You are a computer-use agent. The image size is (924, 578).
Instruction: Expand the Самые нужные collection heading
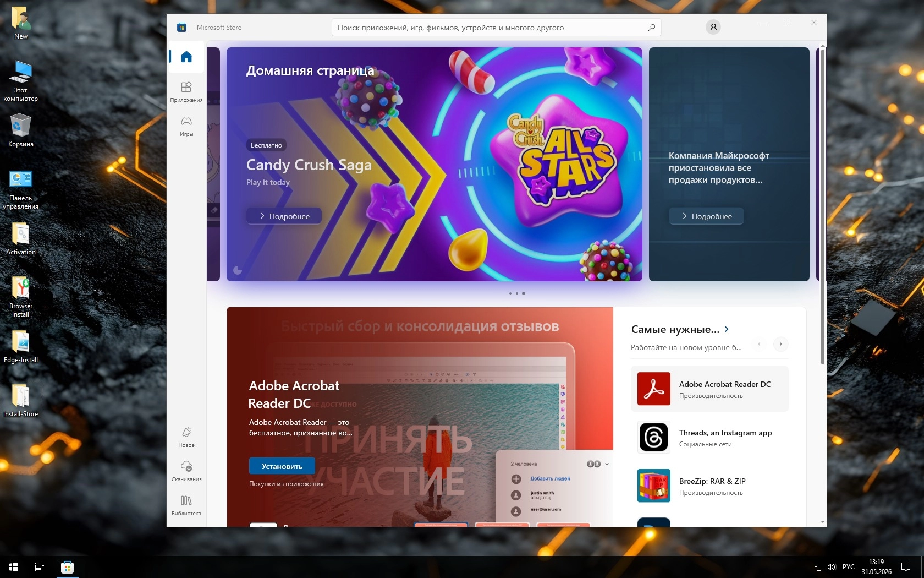click(x=680, y=329)
